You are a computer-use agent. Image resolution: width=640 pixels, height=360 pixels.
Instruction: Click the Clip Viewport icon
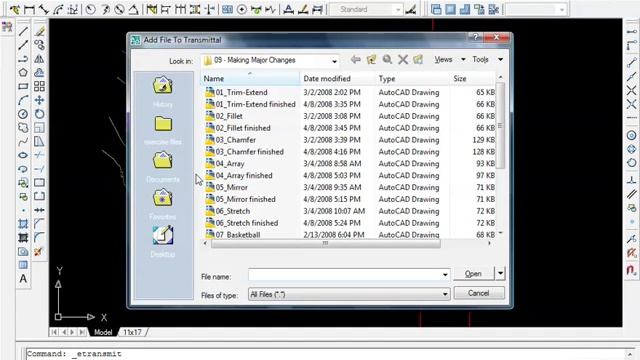pos(493,9)
